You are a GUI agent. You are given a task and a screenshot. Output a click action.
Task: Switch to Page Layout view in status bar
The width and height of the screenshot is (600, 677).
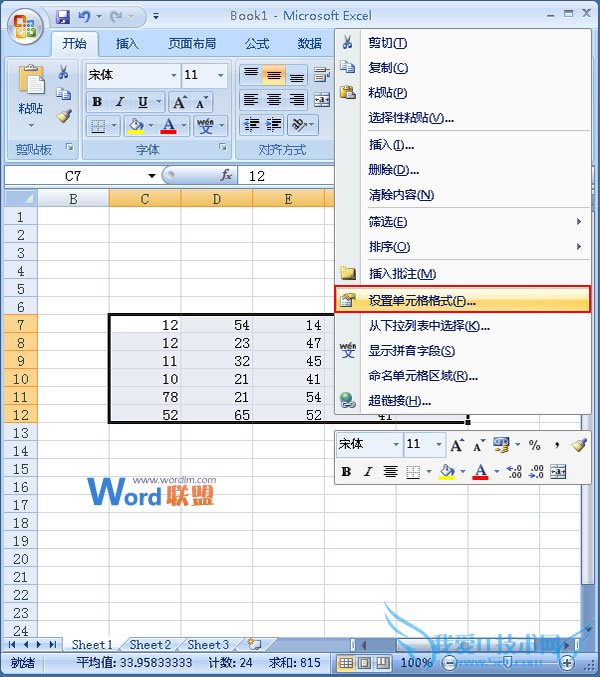click(x=364, y=663)
